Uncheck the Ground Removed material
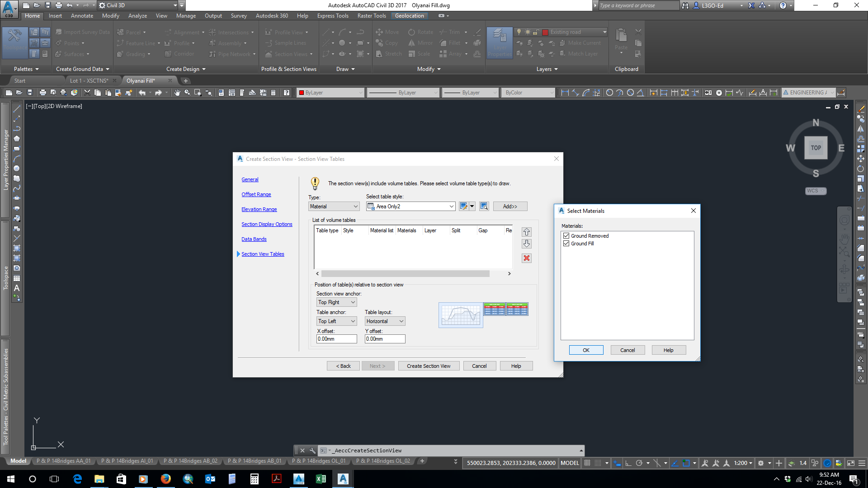868x488 pixels. (566, 236)
